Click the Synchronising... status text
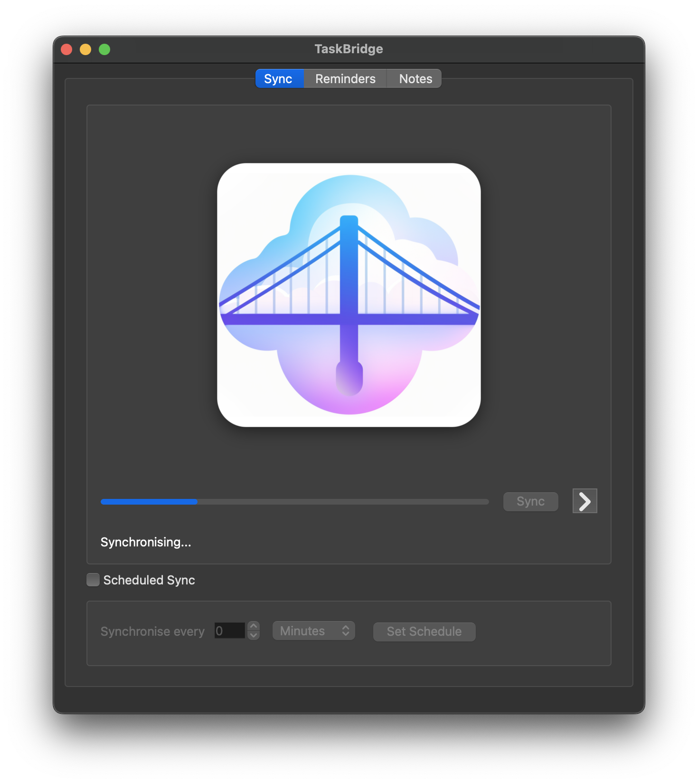This screenshot has width=698, height=784. click(x=146, y=542)
